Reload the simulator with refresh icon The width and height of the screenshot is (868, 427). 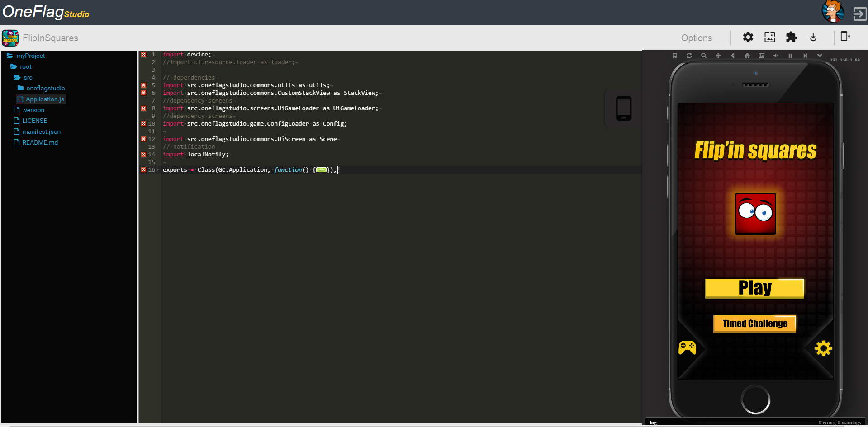pos(689,56)
